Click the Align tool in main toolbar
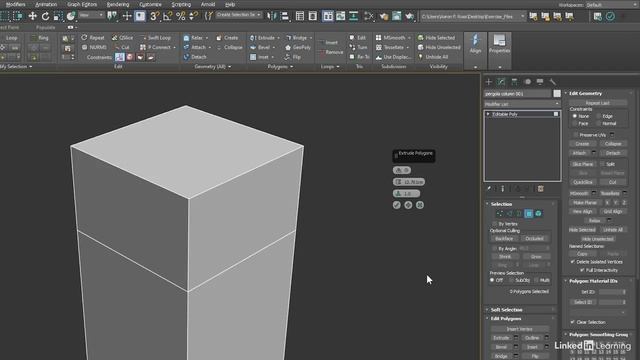640x360 pixels. [284, 16]
